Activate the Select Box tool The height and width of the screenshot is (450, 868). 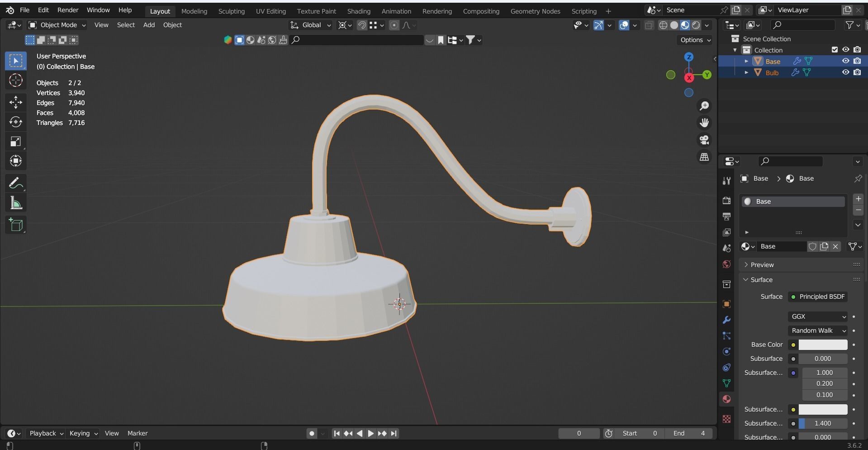click(x=16, y=61)
